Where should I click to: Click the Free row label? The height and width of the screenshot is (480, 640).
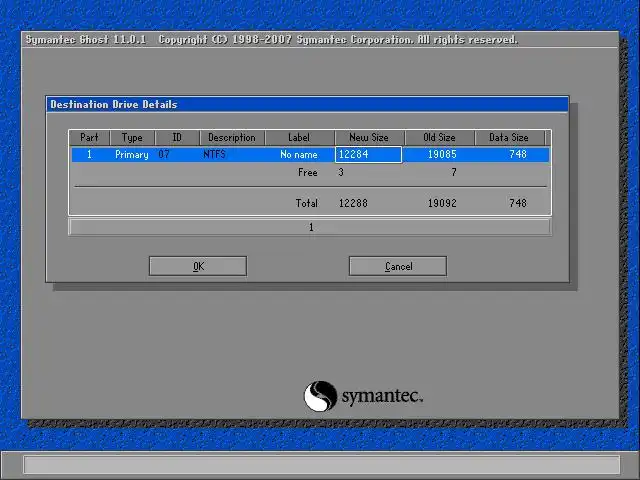[x=308, y=173]
